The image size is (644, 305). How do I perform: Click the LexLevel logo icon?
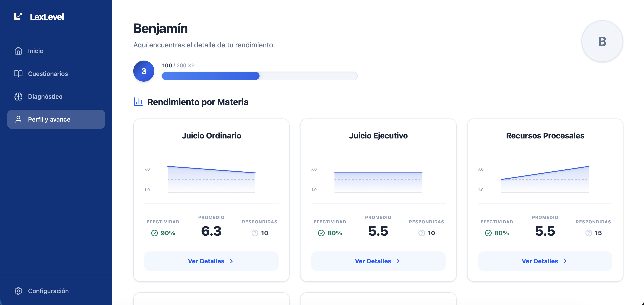tap(18, 16)
